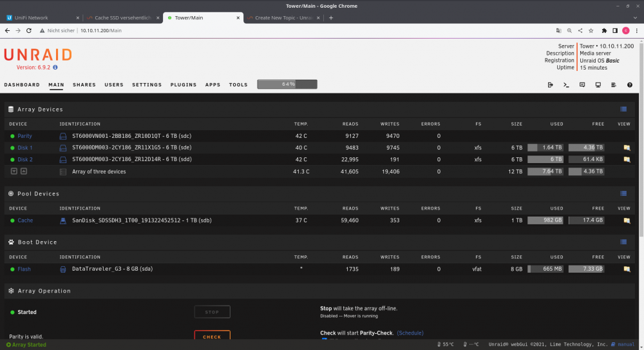Open the Settings menu
This screenshot has width=644, height=350.
click(x=147, y=84)
